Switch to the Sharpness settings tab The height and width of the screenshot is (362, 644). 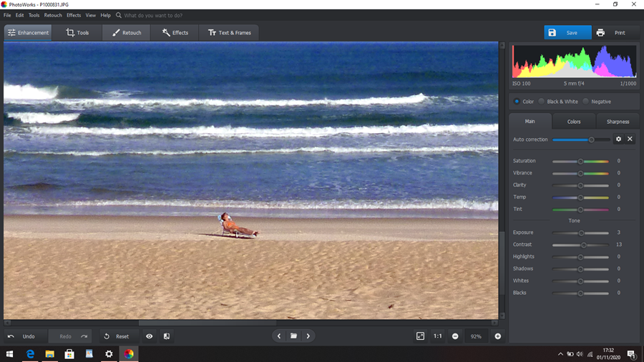pyautogui.click(x=618, y=122)
